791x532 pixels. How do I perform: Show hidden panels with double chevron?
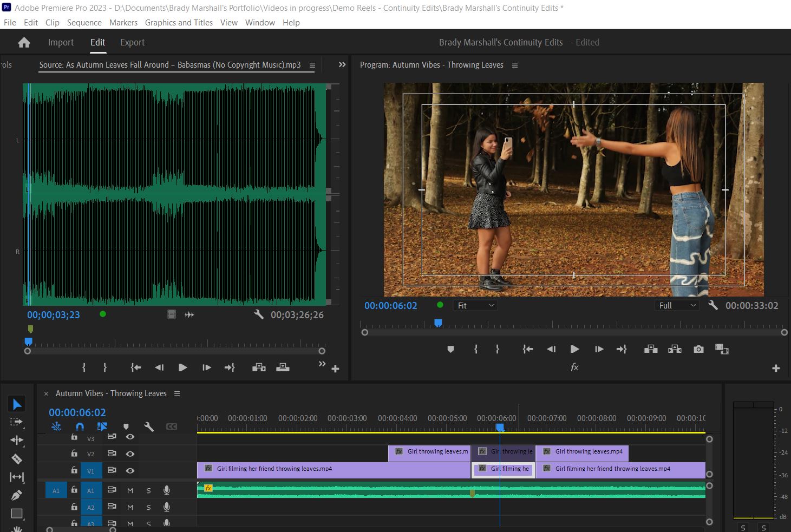(x=342, y=64)
